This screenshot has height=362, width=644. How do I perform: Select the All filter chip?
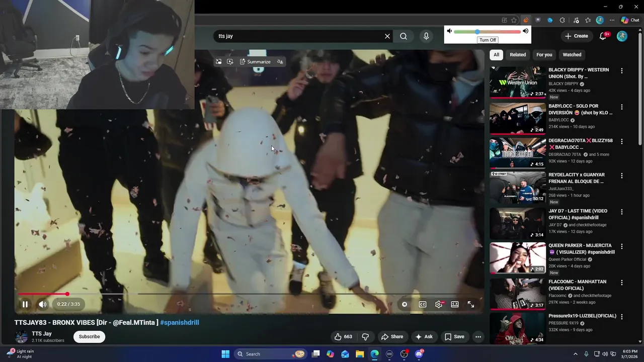(496, 55)
